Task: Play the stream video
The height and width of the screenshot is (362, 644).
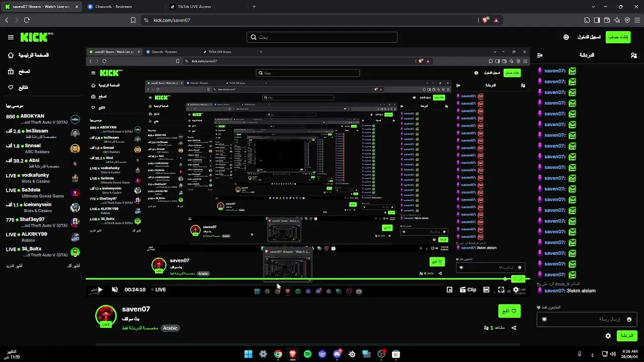Action: (x=100, y=290)
